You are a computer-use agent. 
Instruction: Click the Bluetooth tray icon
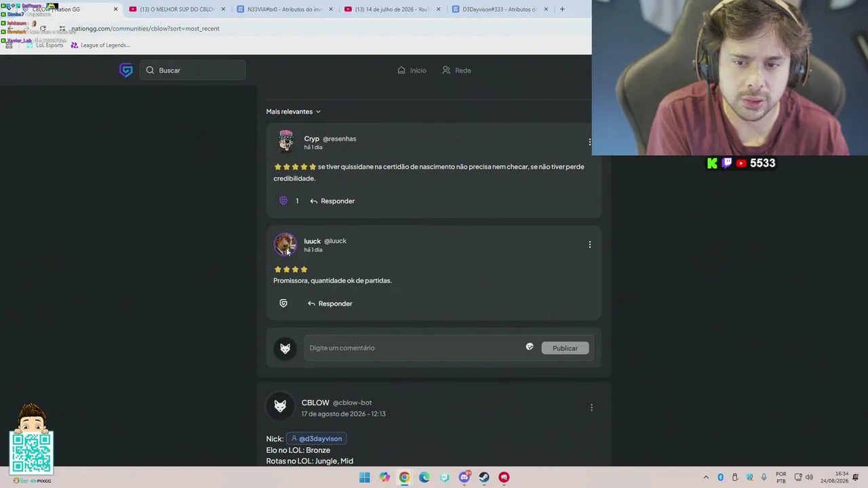pos(720,477)
